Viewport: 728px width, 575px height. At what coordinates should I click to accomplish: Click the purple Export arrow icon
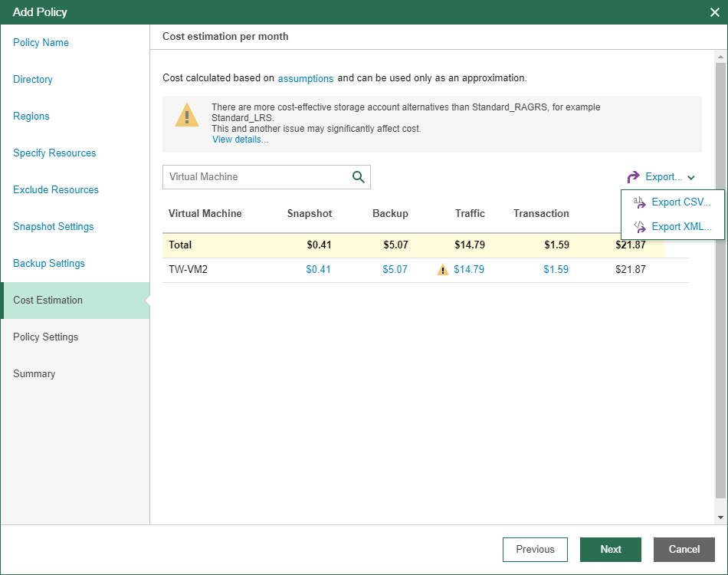633,177
